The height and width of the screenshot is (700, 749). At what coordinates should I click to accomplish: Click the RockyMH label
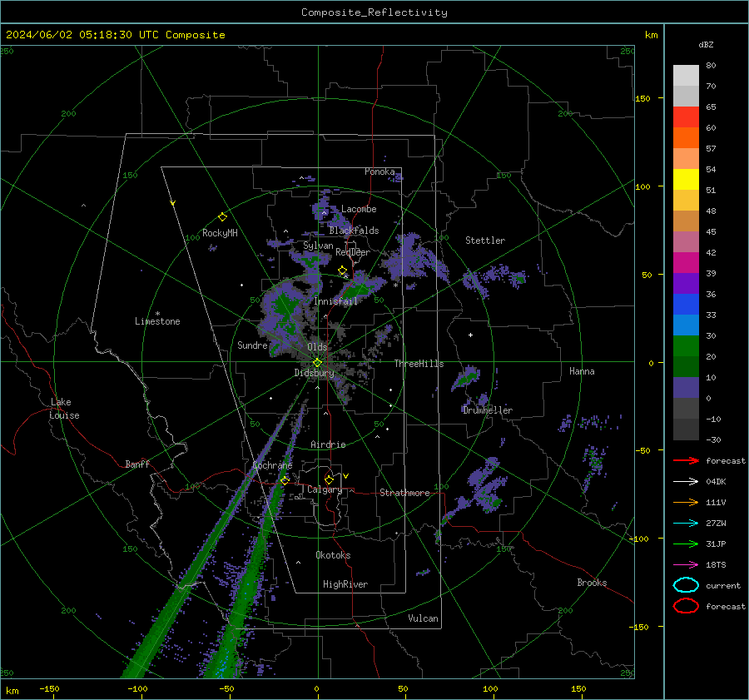coord(220,233)
